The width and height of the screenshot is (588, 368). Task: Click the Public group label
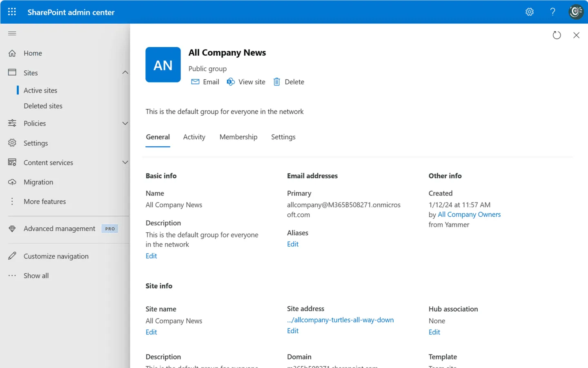pyautogui.click(x=207, y=69)
